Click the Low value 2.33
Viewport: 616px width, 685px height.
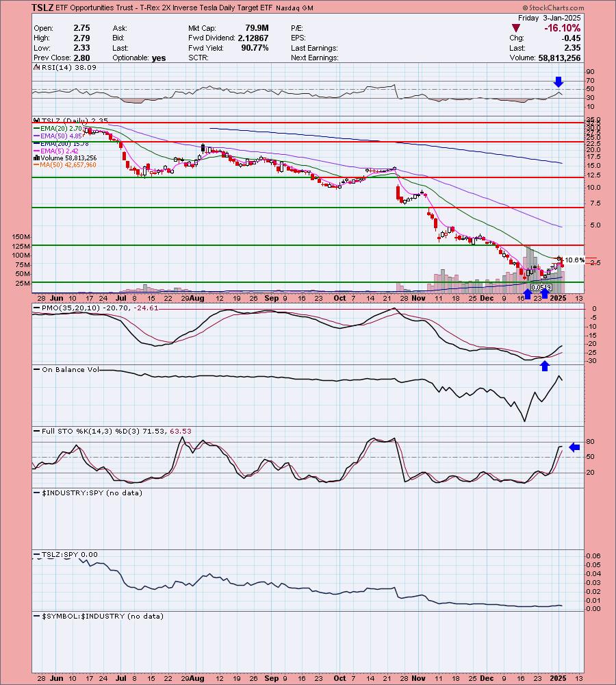pyautogui.click(x=81, y=48)
